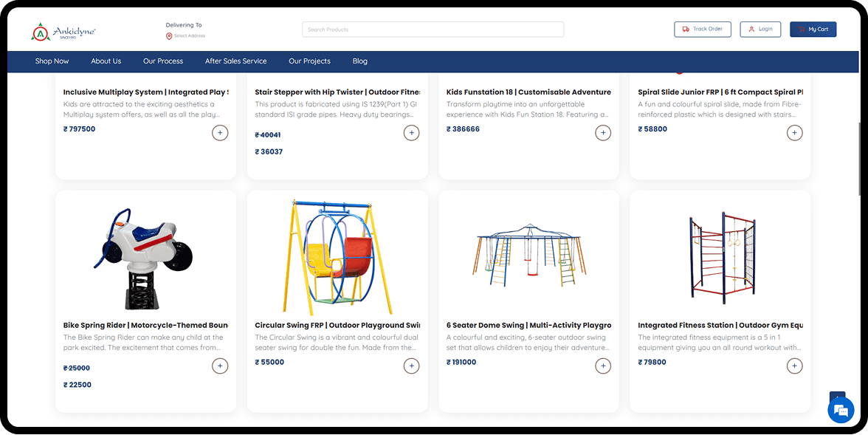Open My Cart
Viewport: 868px width, 435px height.
coord(813,30)
